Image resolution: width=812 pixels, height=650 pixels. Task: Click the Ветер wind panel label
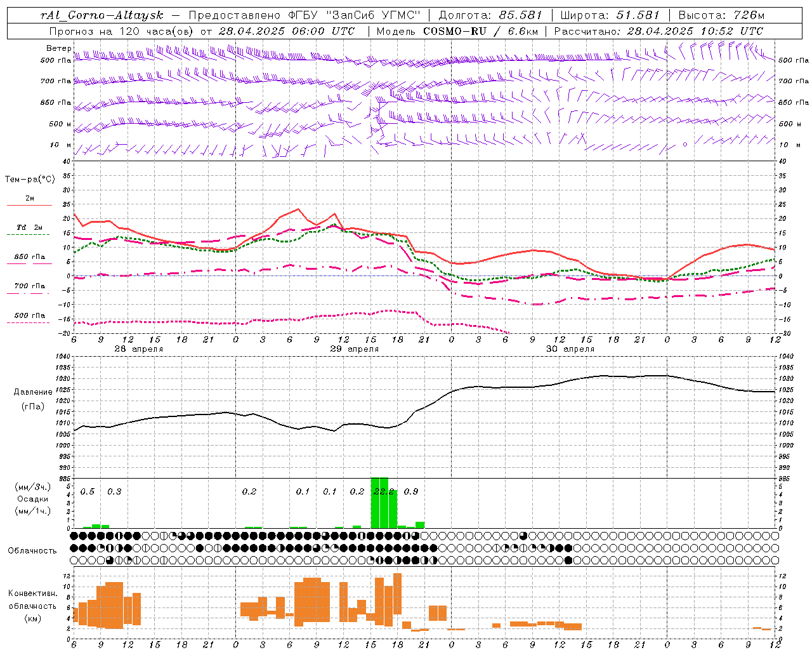coord(58,48)
